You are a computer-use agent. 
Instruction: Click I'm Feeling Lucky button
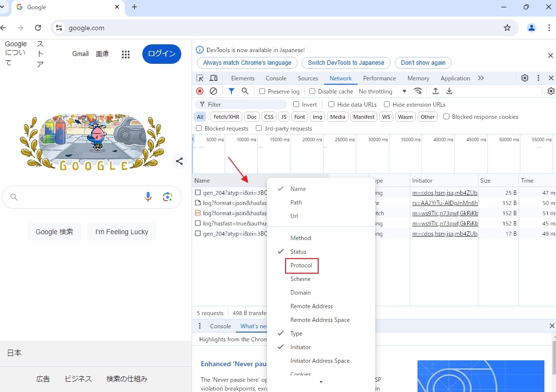(122, 232)
